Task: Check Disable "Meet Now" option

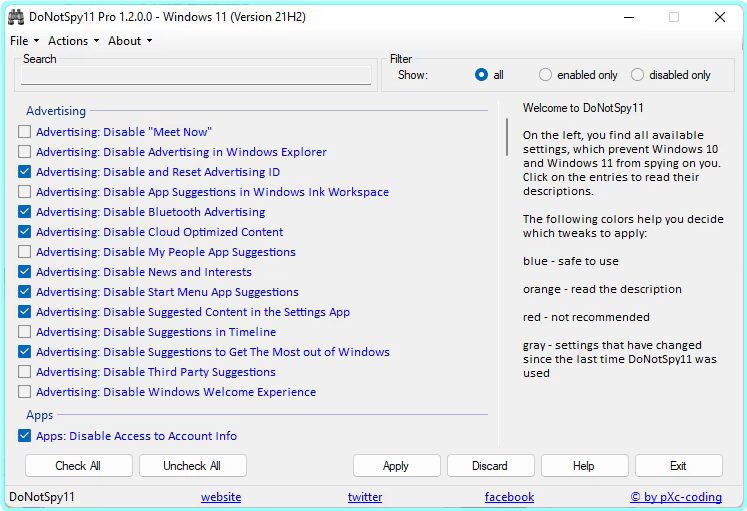Action: pos(24,131)
